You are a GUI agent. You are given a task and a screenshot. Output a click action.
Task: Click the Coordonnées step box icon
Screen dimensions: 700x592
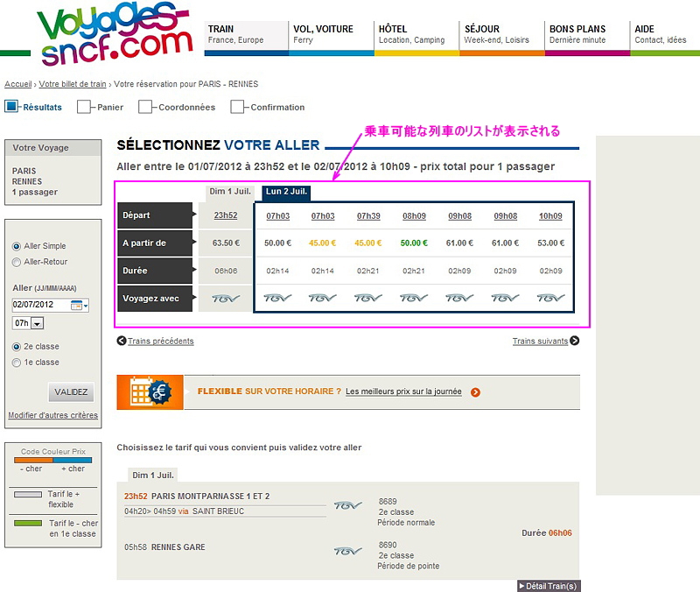pyautogui.click(x=145, y=107)
